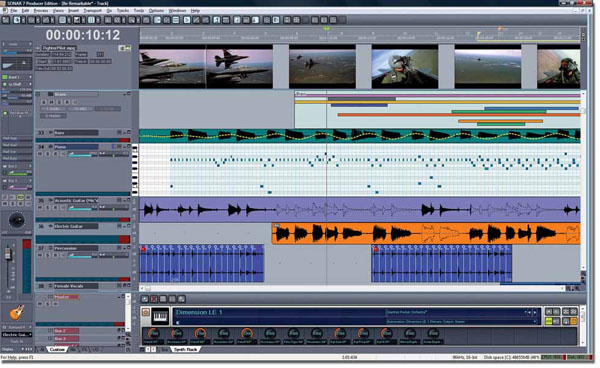Click the electric guitar track icon
This screenshot has width=600, height=368.
17,312
